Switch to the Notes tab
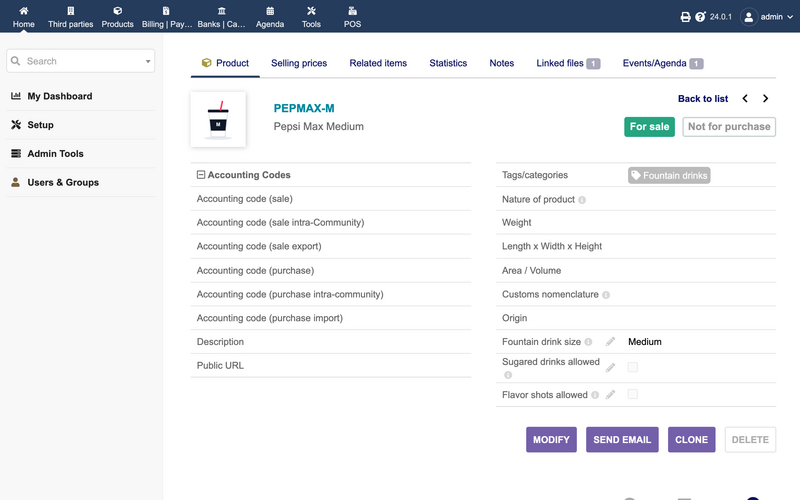 [x=502, y=63]
